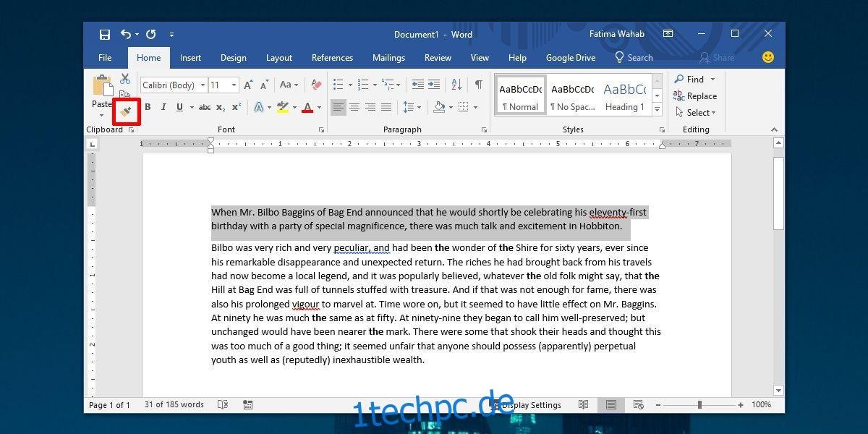The width and height of the screenshot is (868, 434).
Task: Click the Sort A-Z icon
Action: pyautogui.click(x=456, y=85)
